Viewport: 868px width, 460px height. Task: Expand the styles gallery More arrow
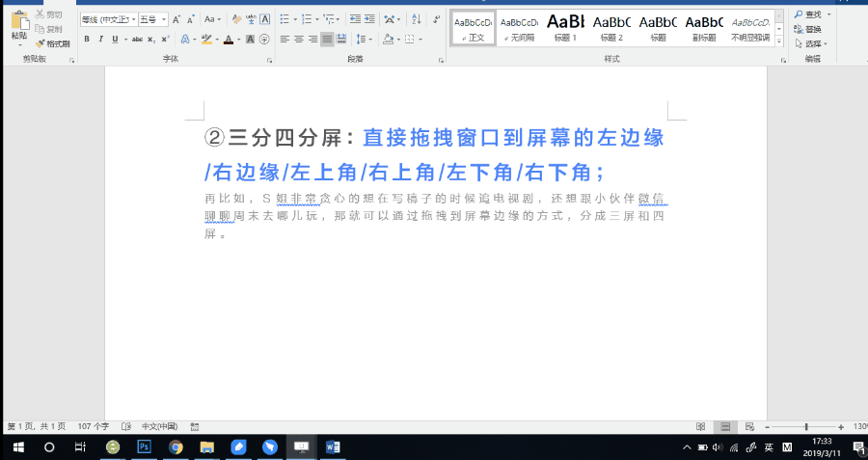(x=779, y=41)
